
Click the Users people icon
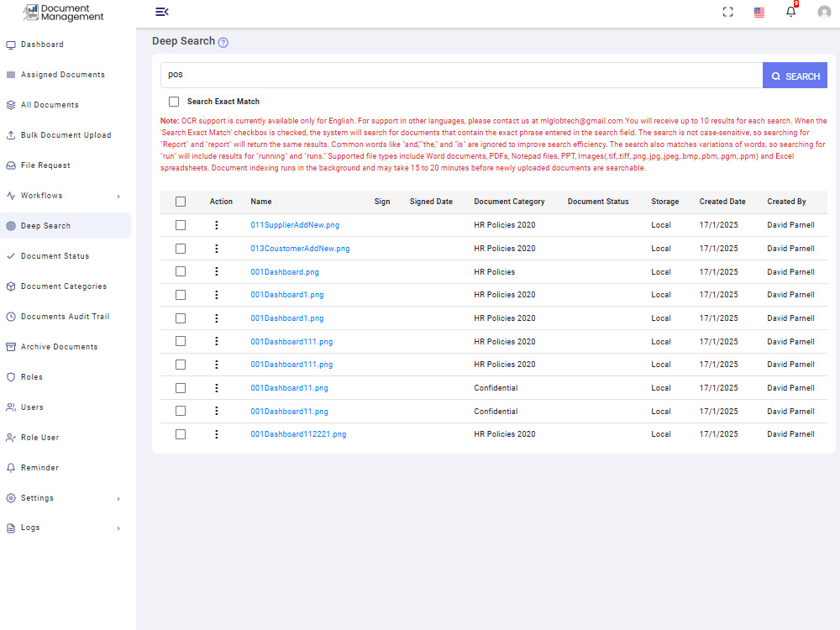coord(11,407)
